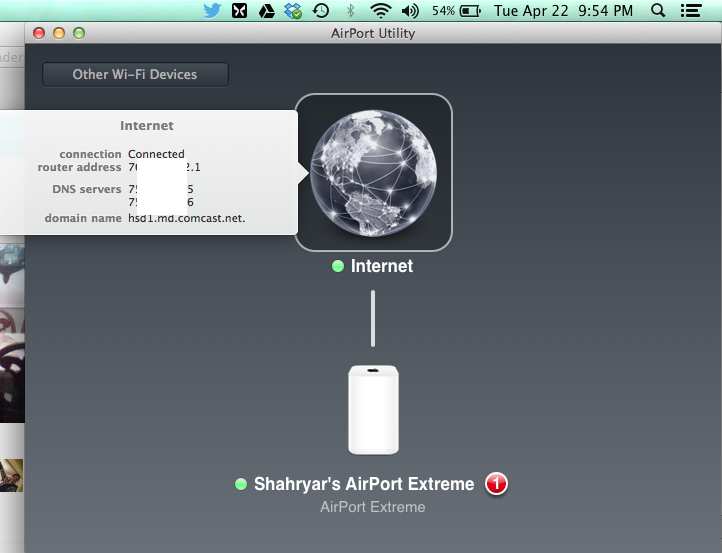This screenshot has width=722, height=553.
Task: Click the AirPort Extreme subtitle text
Action: (x=373, y=507)
